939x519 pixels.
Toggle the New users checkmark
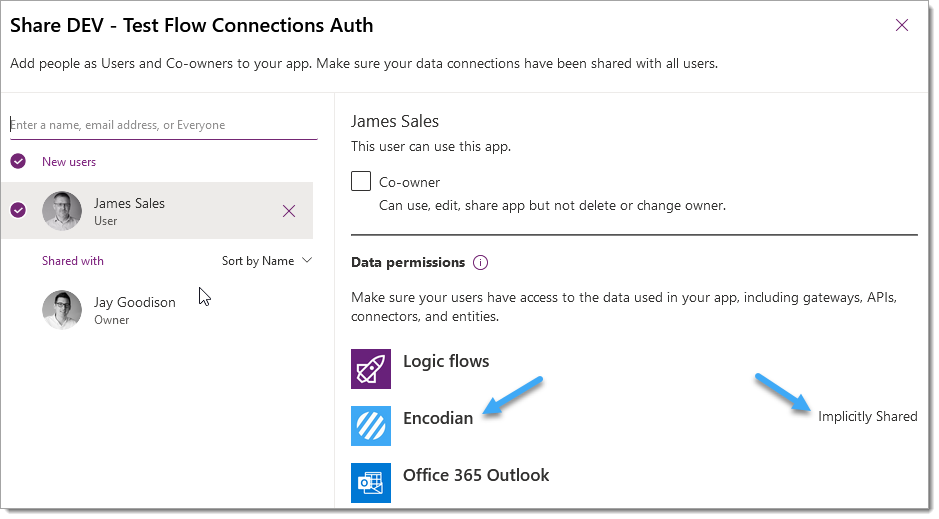19,161
